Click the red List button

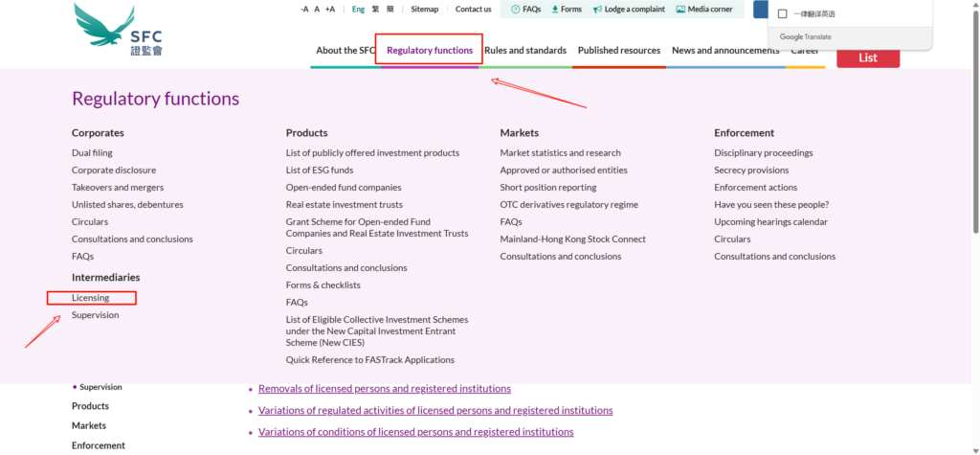(868, 58)
